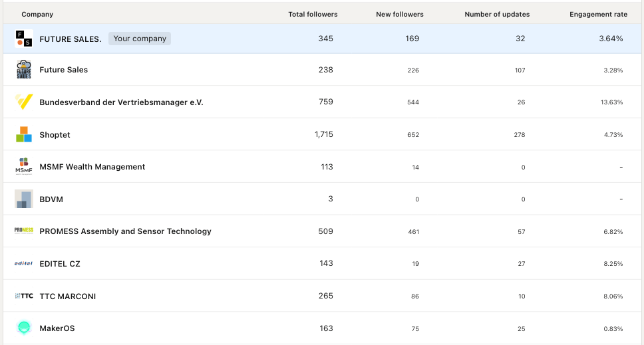The image size is (644, 345).
Task: Select total followers value 113
Action: pos(327,167)
